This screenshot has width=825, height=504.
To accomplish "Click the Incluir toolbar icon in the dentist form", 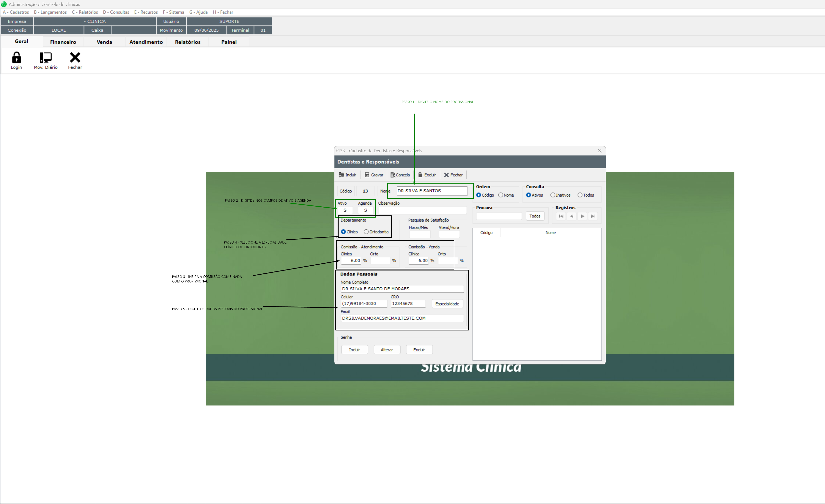I will pyautogui.click(x=341, y=175).
